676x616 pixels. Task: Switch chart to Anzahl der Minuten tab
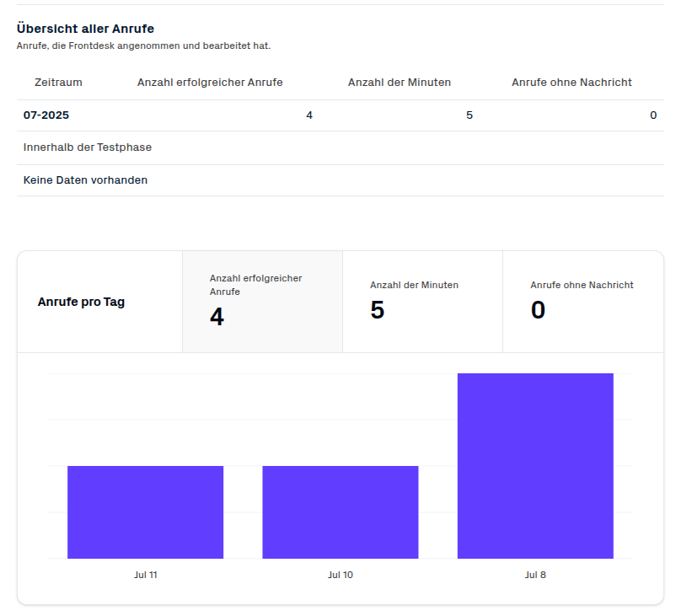pyautogui.click(x=422, y=302)
